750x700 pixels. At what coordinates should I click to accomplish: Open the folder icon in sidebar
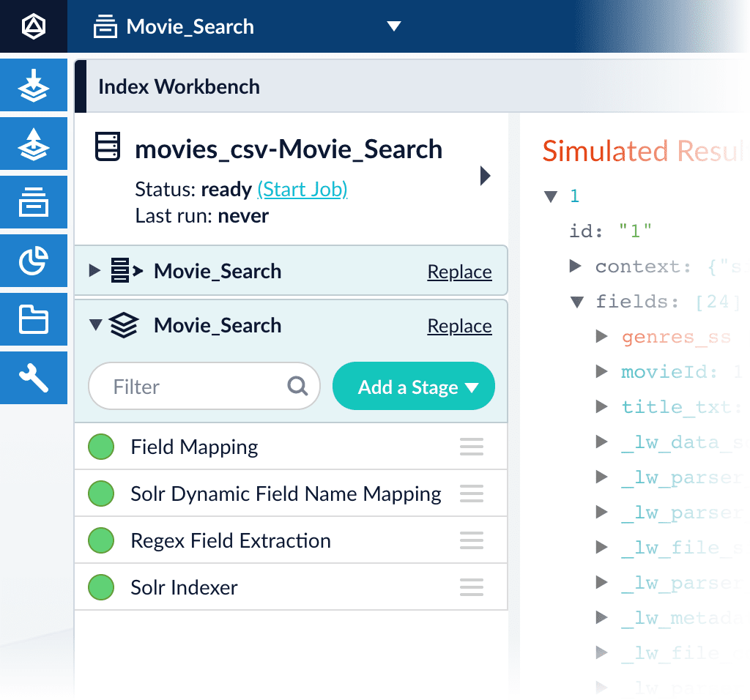[34, 319]
